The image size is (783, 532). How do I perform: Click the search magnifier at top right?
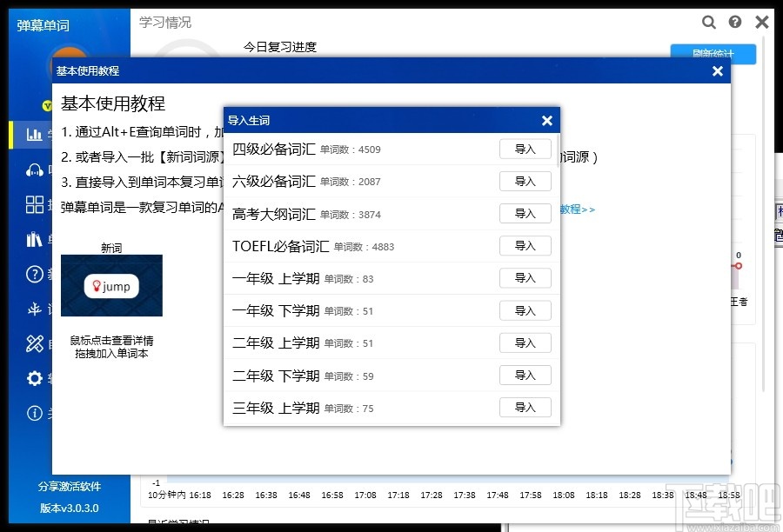tap(709, 22)
